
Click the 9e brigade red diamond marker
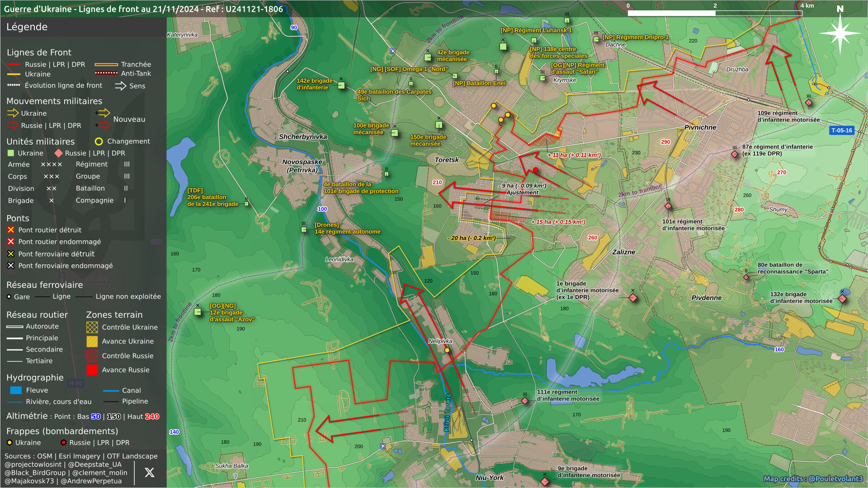point(545,481)
